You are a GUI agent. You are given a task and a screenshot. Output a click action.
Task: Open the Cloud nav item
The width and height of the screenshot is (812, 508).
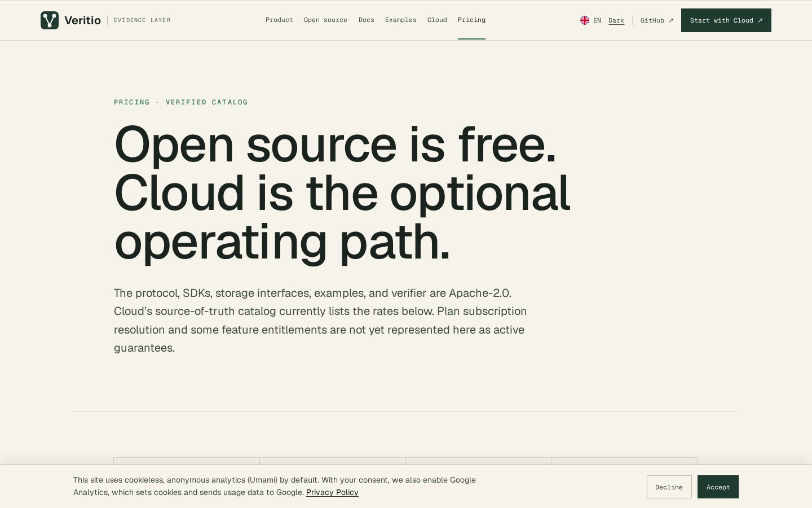tap(437, 20)
